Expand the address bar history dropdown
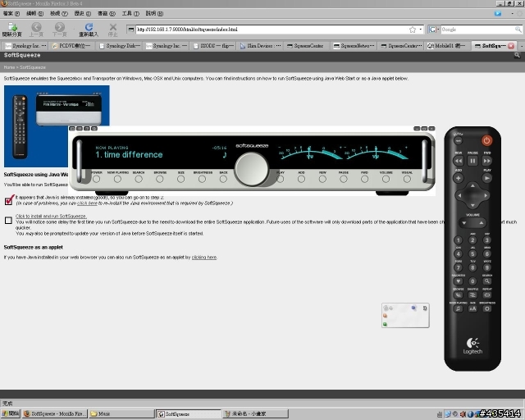 pos(421,30)
